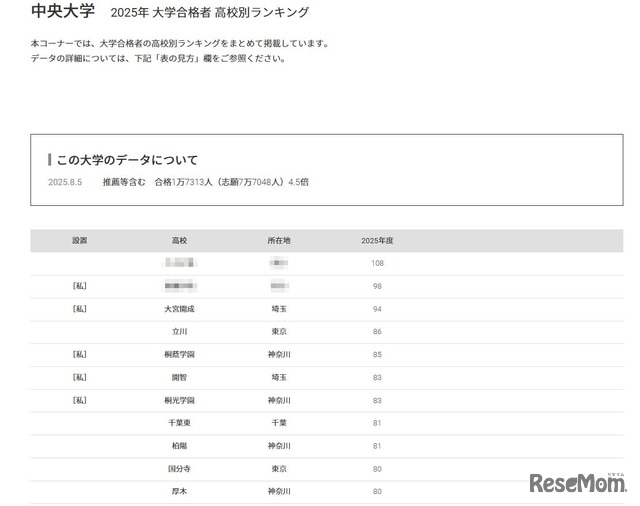Click the 中央大学 page title
This screenshot has width=640, height=506.
(62, 11)
